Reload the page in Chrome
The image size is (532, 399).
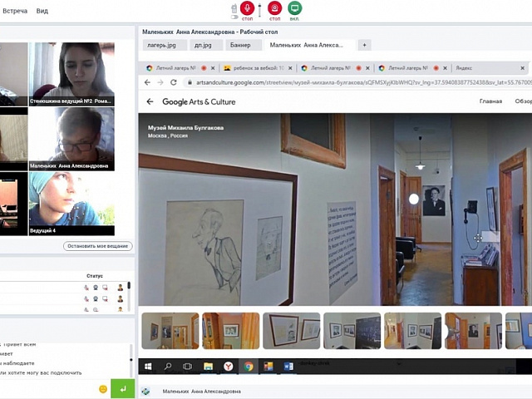[174, 82]
